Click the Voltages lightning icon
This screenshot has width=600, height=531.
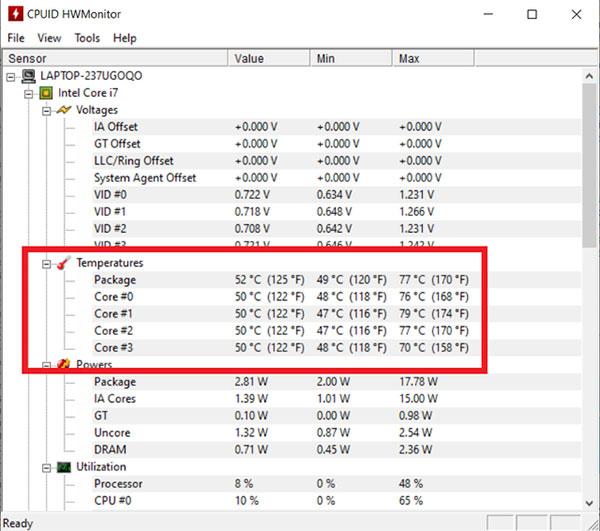64,110
